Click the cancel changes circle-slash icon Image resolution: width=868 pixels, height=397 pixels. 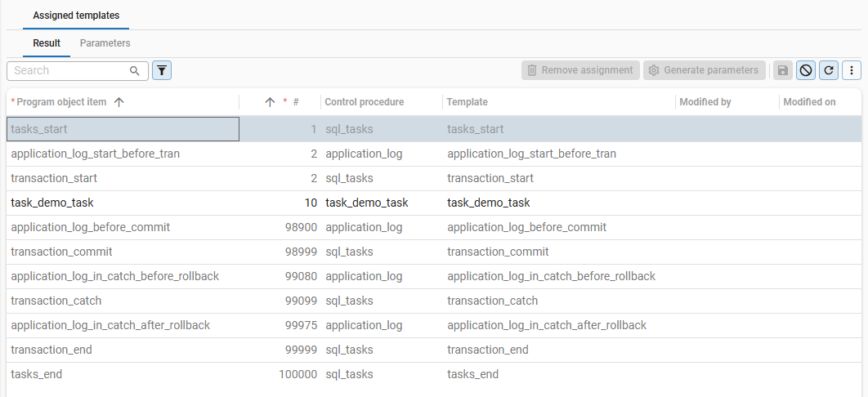806,70
